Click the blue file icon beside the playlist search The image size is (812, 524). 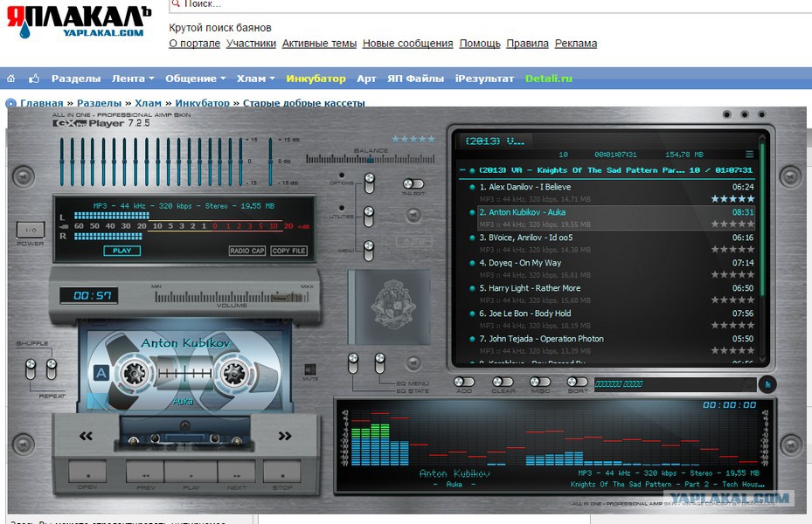(767, 384)
